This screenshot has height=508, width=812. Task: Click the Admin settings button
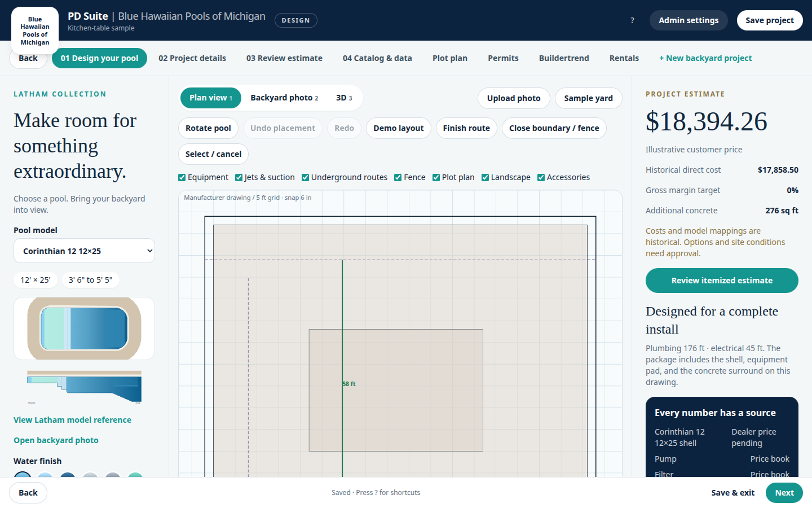point(689,20)
